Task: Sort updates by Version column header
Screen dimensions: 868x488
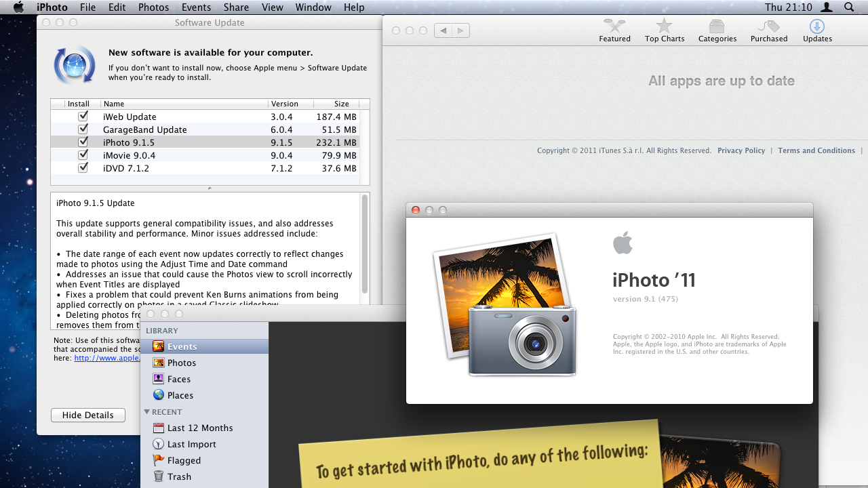Action: (x=291, y=104)
